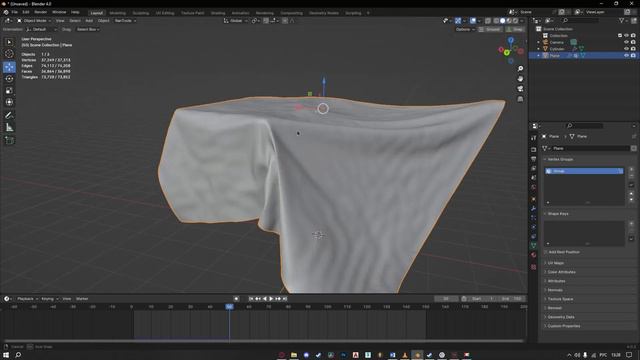This screenshot has height=360, width=640.
Task: Click the current frame marker in timeline
Action: tap(229, 307)
